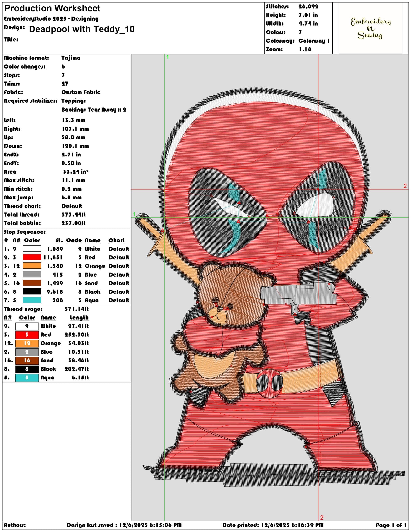Click the Zoom value "1.18"
The image size is (411, 532).
coord(305,49)
